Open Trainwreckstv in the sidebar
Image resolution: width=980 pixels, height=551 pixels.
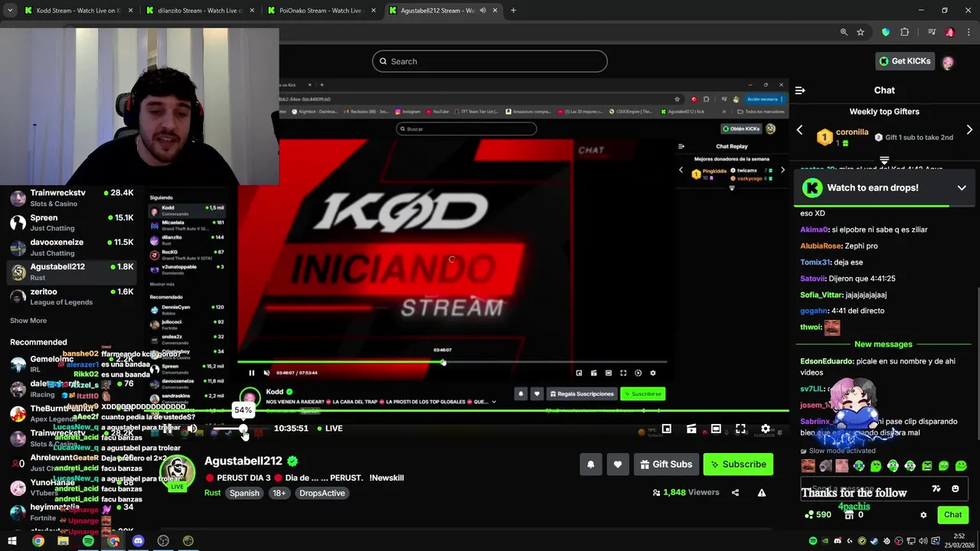(71, 197)
